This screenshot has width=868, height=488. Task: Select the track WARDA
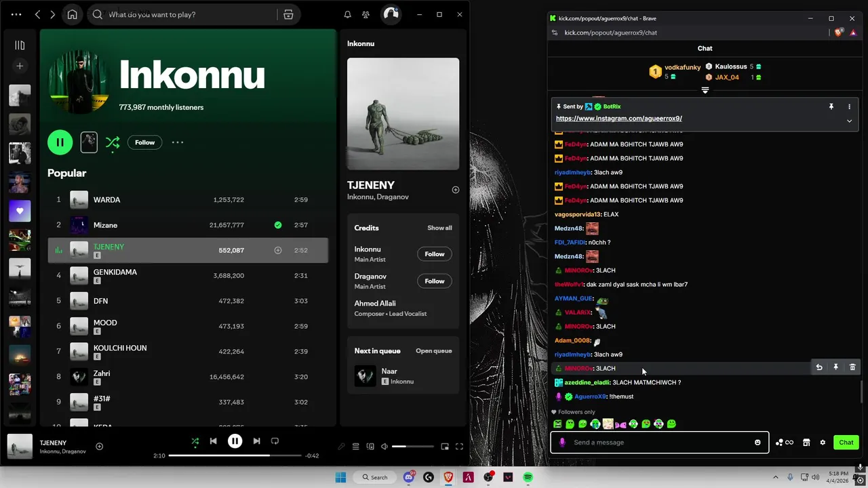188,200
